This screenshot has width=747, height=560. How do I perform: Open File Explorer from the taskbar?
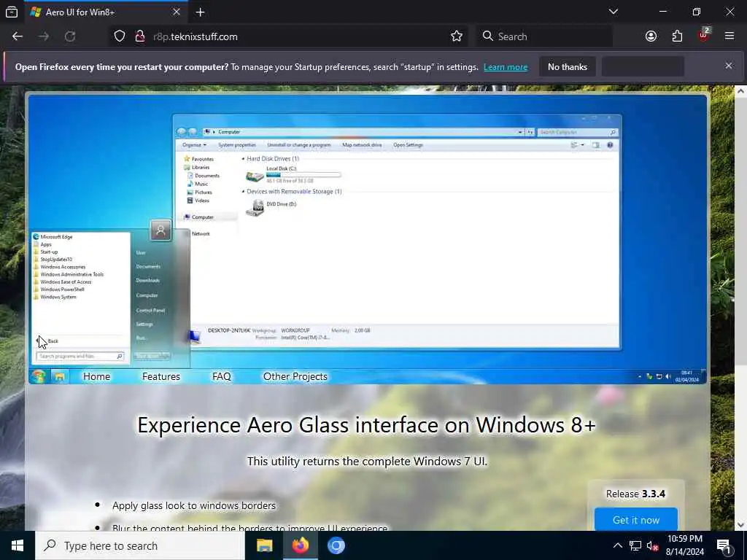264,545
